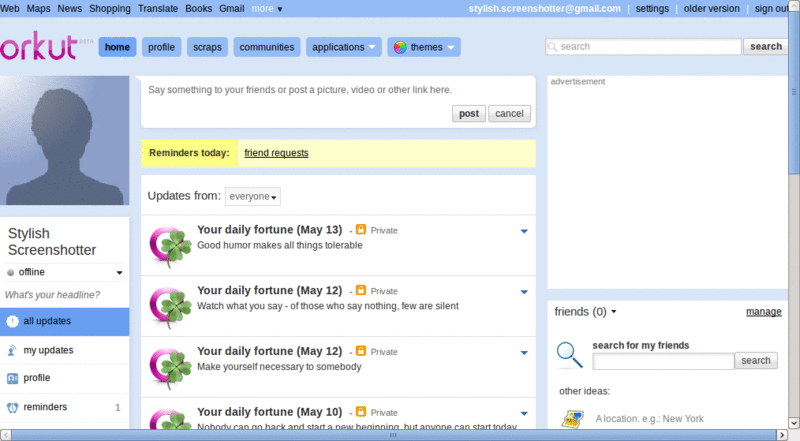Click the top orkut search field
800x441 pixels.
pyautogui.click(x=643, y=46)
